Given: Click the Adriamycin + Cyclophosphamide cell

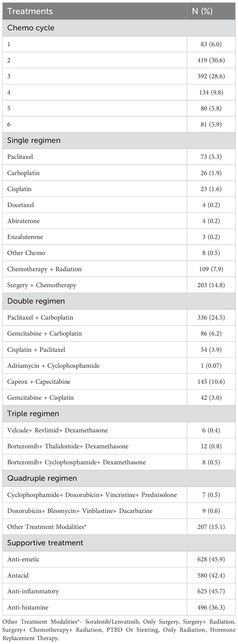Looking at the screenshot, I should coord(53,366).
